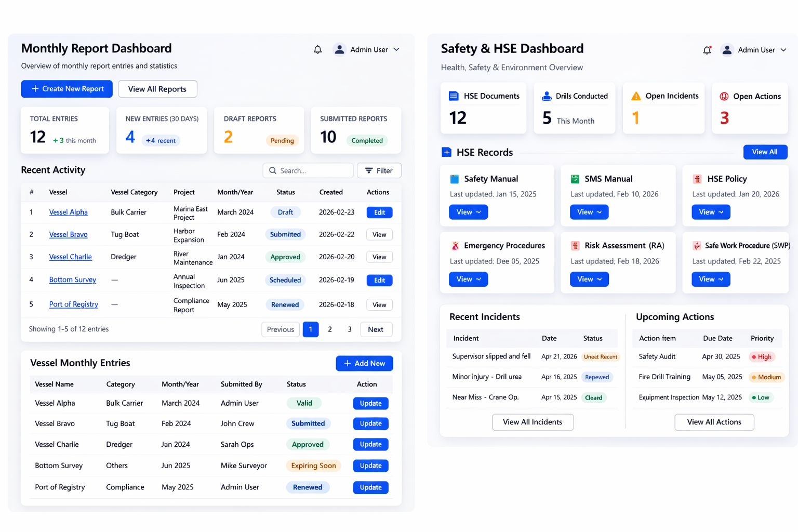Open the Vessel Charlie detail link
Viewport: 798px width, 532px height.
[x=70, y=257]
